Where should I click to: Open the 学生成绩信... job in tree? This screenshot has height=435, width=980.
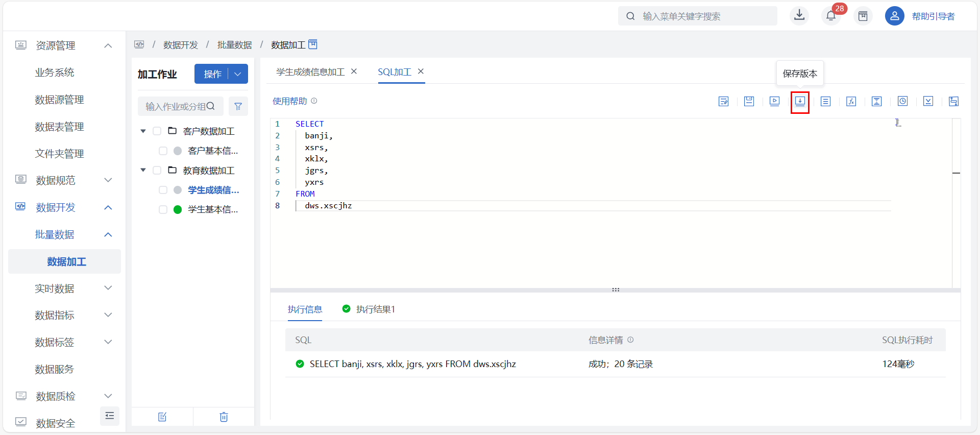pos(213,190)
